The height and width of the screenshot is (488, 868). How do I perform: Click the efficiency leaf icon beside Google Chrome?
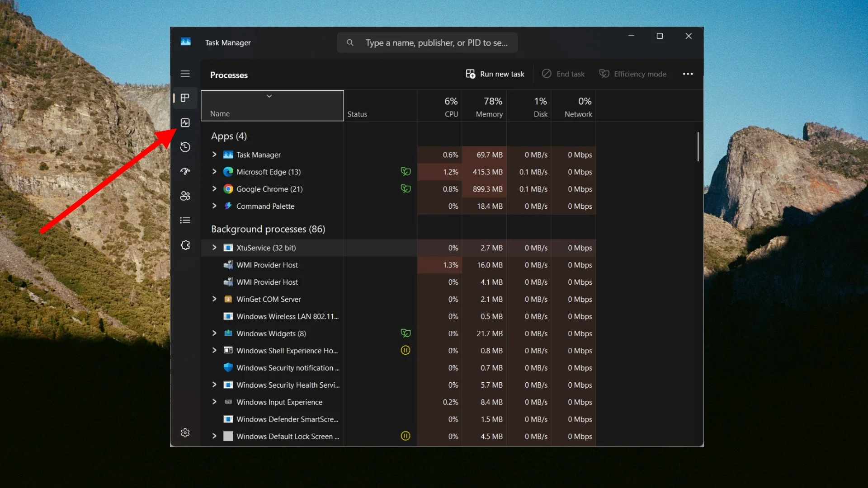pos(405,189)
